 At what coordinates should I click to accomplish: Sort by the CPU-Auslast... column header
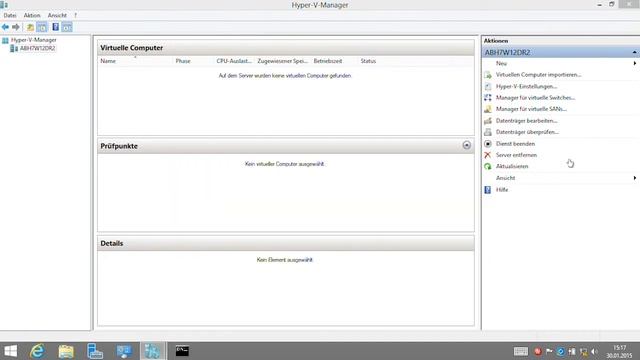coord(234,61)
